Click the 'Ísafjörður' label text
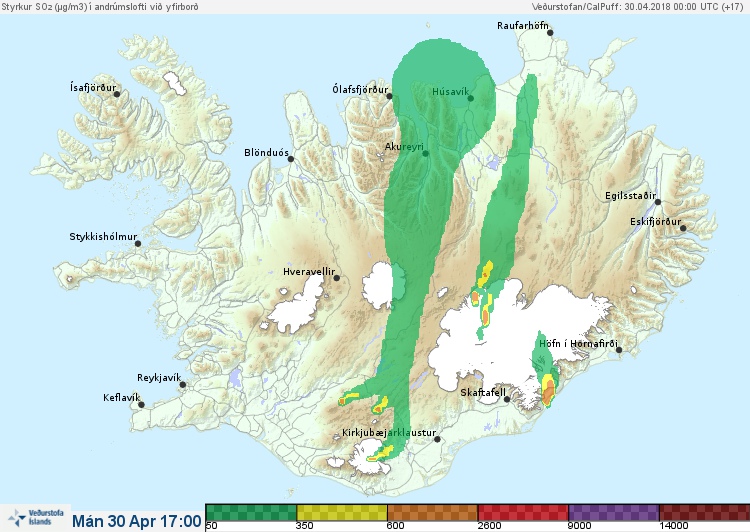 [x=93, y=88]
